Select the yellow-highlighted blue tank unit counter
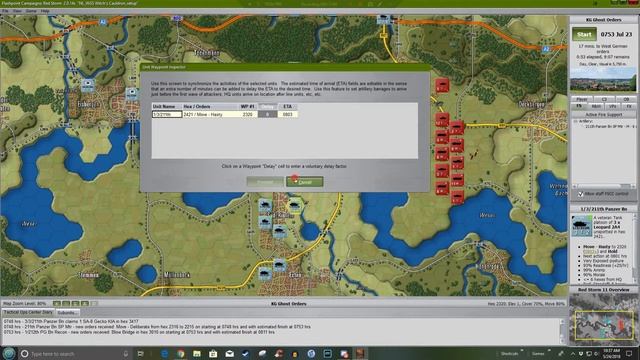Screen dimensions: 640x360 pos(294,205)
